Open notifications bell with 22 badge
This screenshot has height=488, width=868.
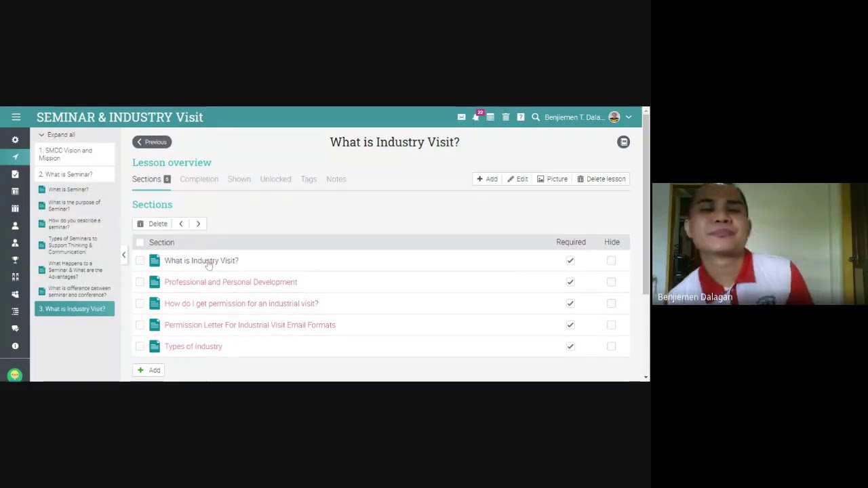click(x=477, y=117)
